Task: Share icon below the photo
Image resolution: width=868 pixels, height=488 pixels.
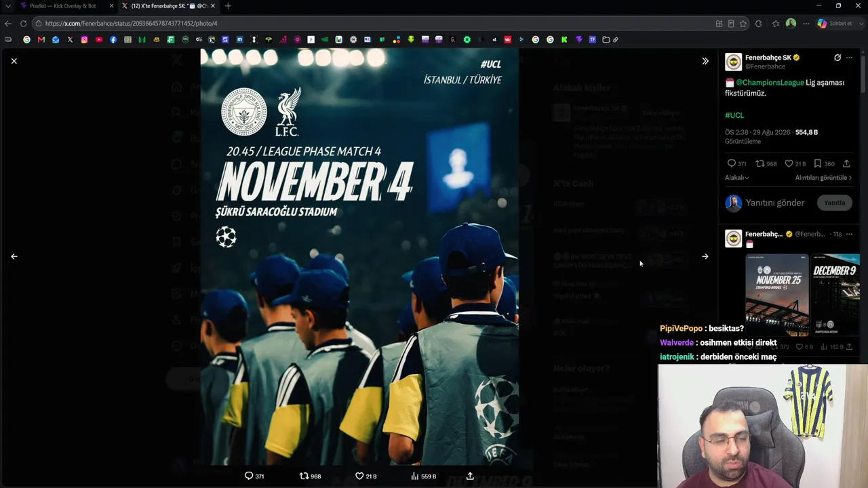Action: click(x=470, y=476)
